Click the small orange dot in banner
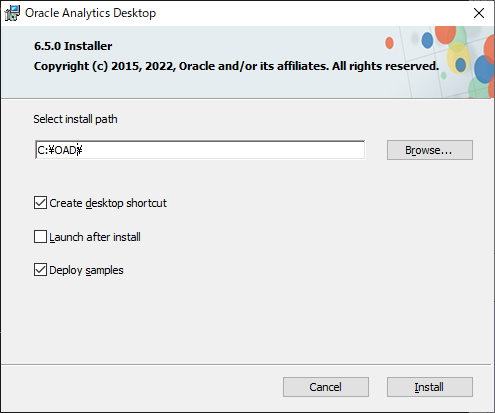The height and width of the screenshot is (413, 495). [x=389, y=43]
